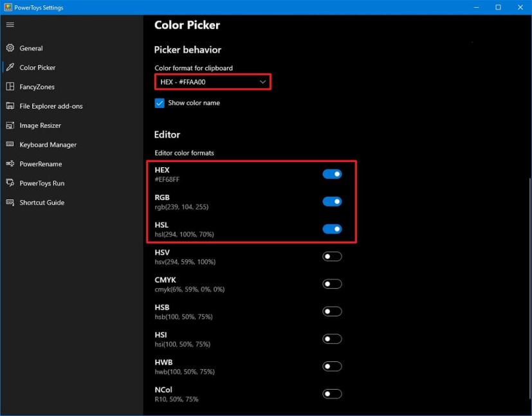Image resolution: width=532 pixels, height=416 pixels.
Task: Click the PowerToys Settings title bar icon
Action: pos(6,7)
